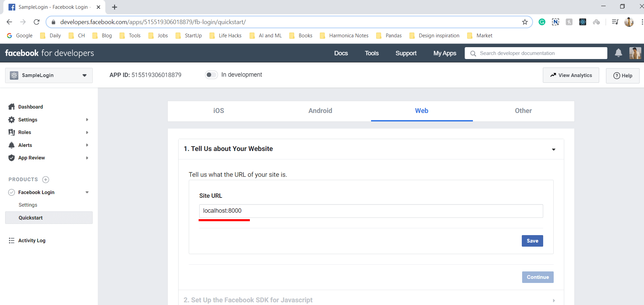Open the Google bookmark

[x=20, y=36]
